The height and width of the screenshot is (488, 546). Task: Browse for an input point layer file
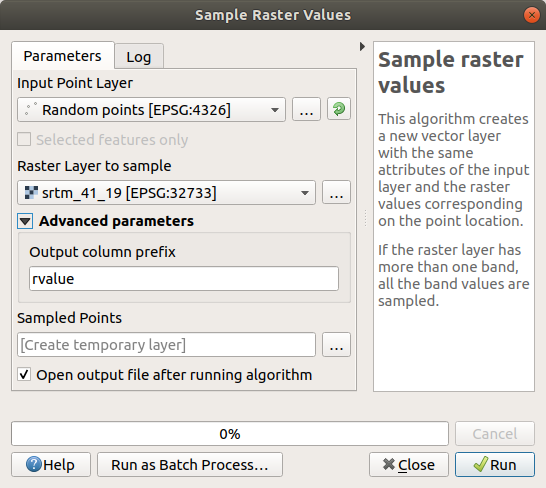click(x=306, y=109)
